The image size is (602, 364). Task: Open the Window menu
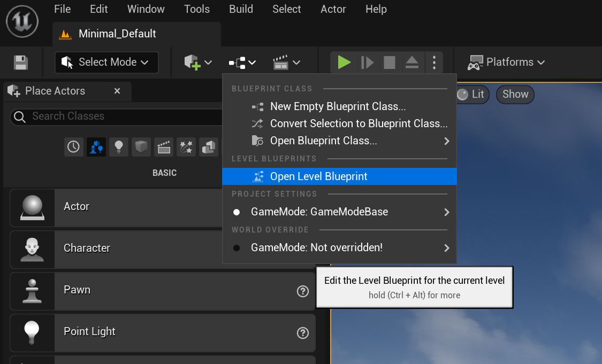point(146,9)
